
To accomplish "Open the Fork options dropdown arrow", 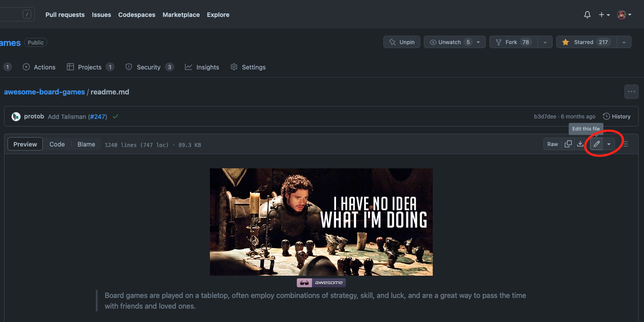I will click(545, 42).
